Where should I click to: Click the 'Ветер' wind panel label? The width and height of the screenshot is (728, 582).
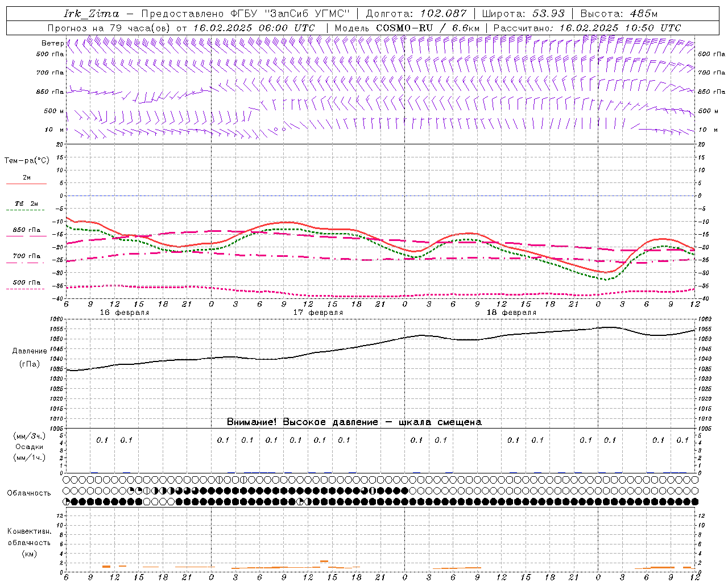click(52, 43)
